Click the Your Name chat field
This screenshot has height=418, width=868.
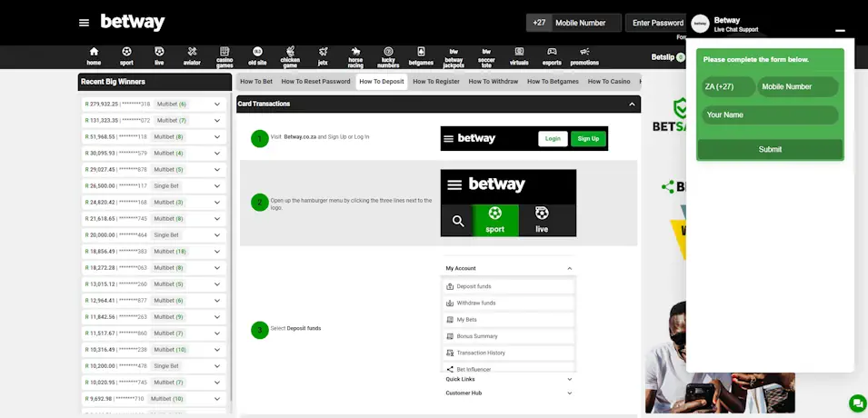point(770,115)
